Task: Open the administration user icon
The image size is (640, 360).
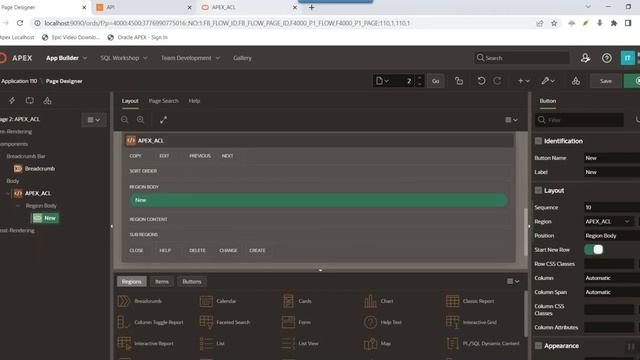Action: (x=585, y=58)
